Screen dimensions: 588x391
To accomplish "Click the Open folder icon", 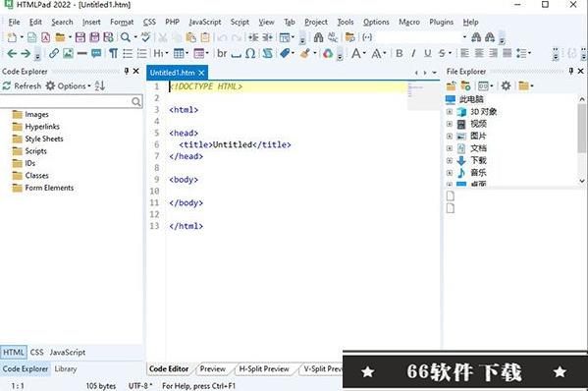I will 60,37.
